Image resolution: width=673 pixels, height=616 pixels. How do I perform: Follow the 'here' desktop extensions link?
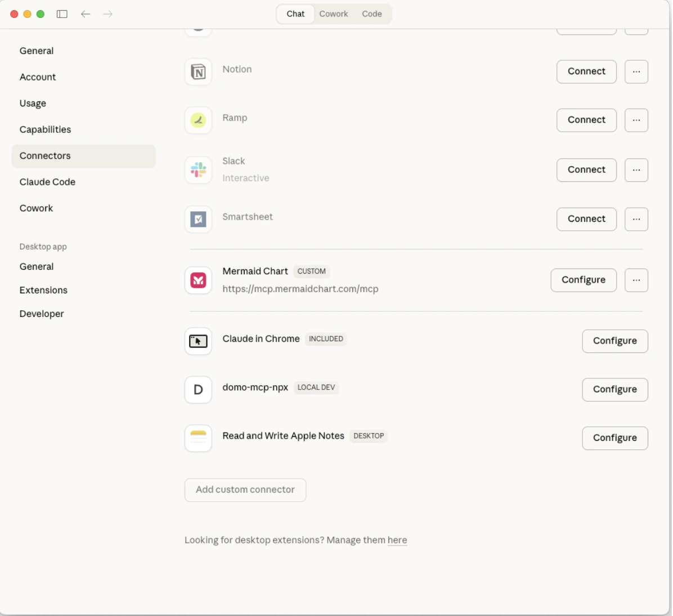397,541
